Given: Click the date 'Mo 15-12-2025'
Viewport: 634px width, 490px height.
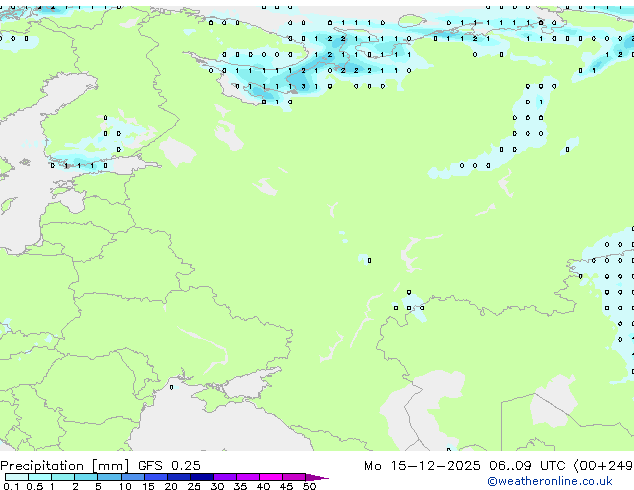Looking at the screenshot, I should point(422,466).
